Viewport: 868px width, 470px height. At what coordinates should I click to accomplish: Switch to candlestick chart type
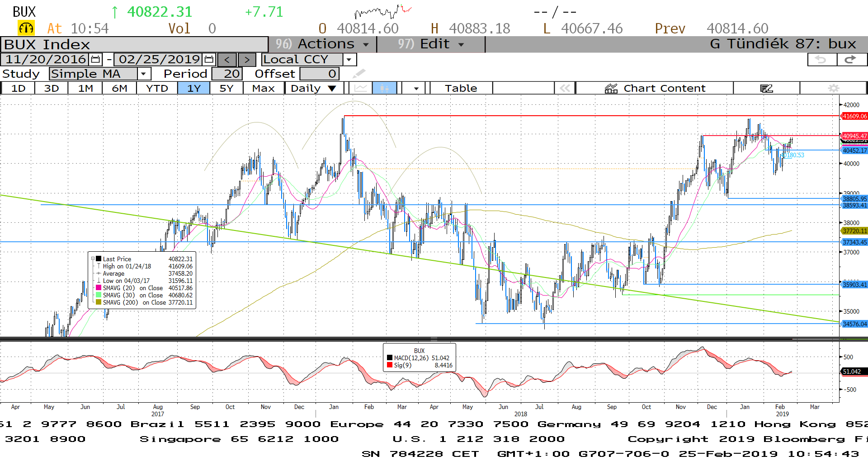click(384, 88)
